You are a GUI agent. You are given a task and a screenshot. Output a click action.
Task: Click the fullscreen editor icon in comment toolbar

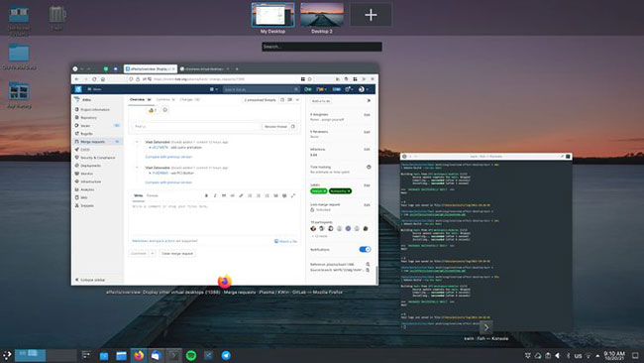(293, 195)
